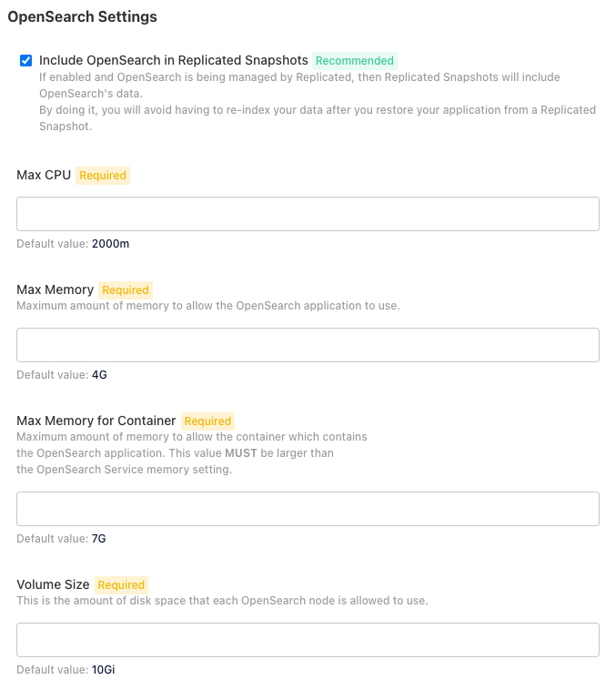
Task: Select Required badge beside Max Memory for Container
Action: coord(207,421)
